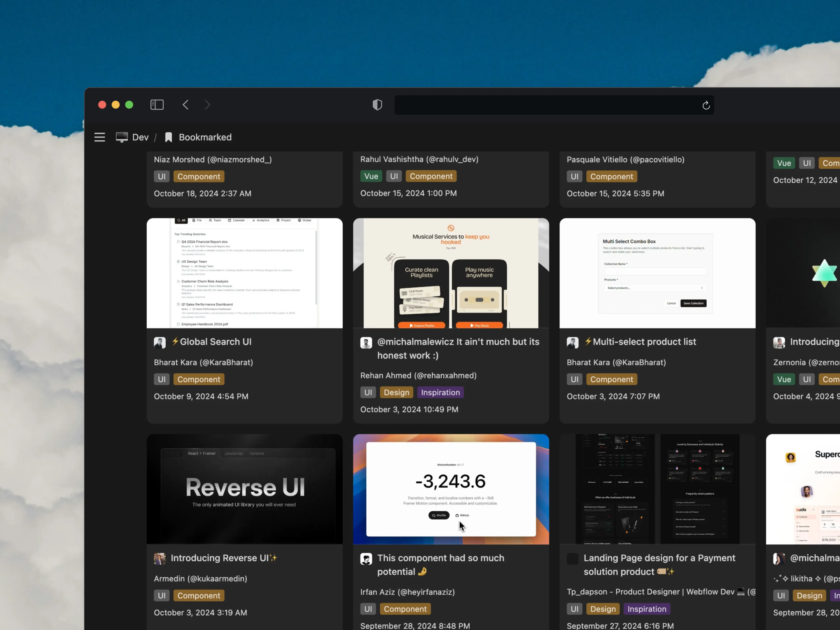840x630 pixels.
Task: Click Armedin's avatar on the Reverse UI card
Action: pos(159,559)
